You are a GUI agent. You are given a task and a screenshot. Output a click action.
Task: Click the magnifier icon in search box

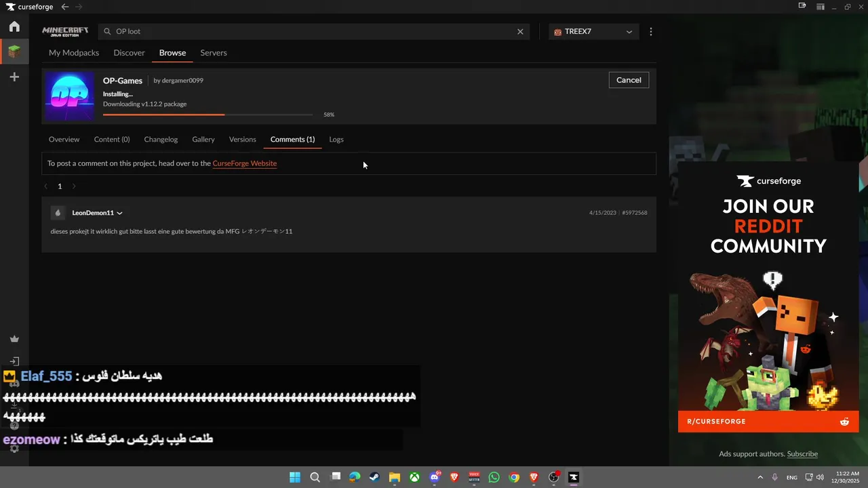coord(107,31)
